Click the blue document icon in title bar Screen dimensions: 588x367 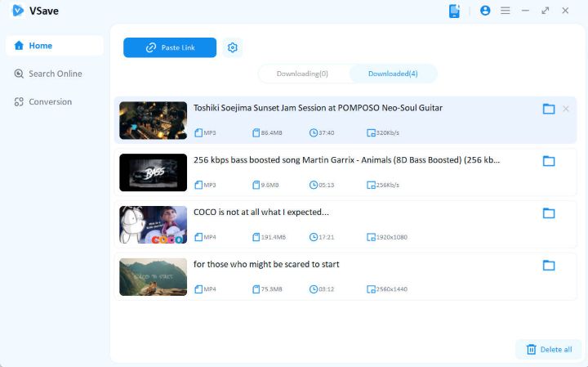coord(455,11)
